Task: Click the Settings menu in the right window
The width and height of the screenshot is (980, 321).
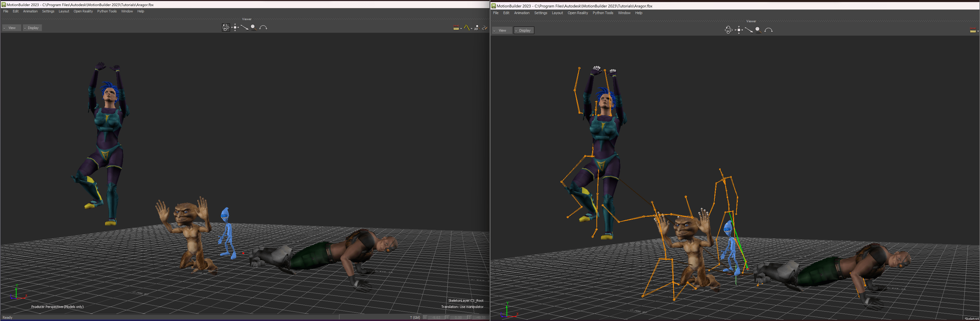Action: [x=541, y=12]
